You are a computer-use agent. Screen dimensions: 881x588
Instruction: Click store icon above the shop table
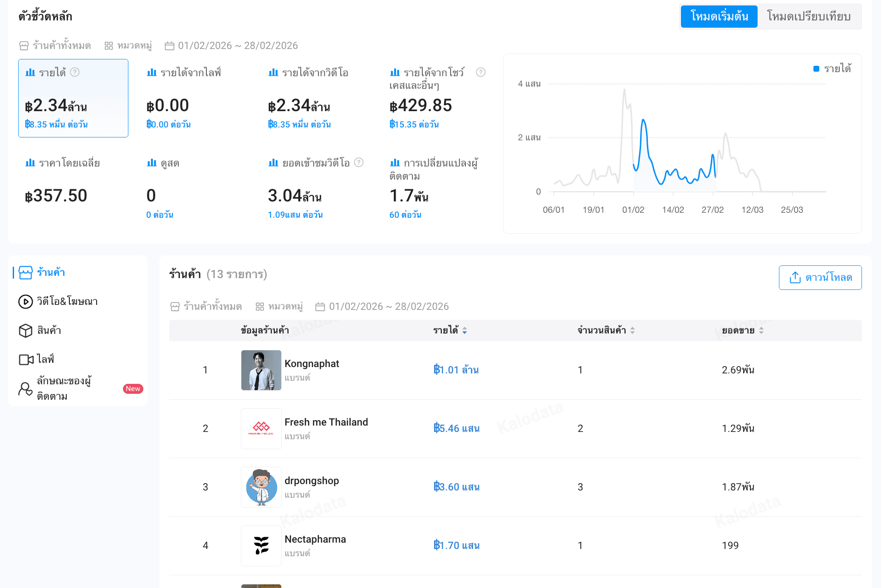tap(175, 307)
